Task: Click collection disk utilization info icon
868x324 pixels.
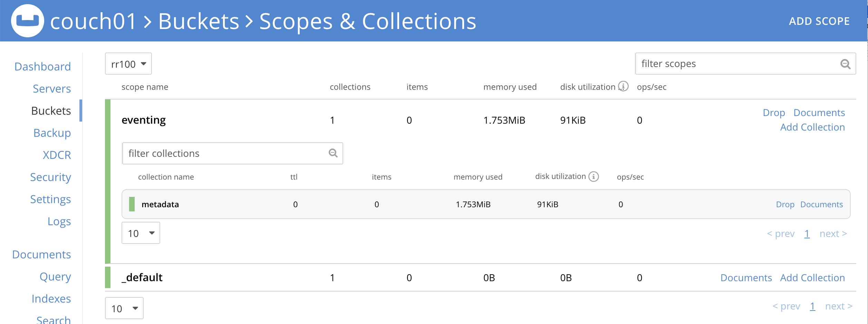Action: [x=594, y=177]
